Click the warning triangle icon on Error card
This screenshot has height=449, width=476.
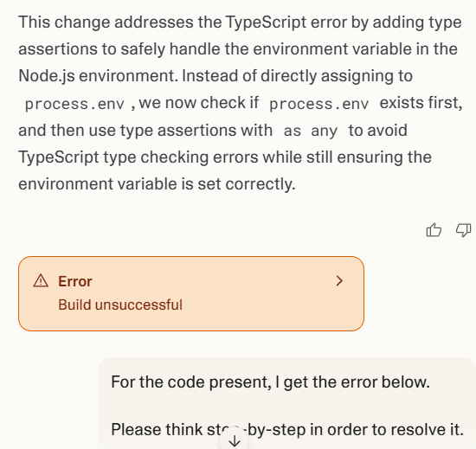tap(41, 281)
